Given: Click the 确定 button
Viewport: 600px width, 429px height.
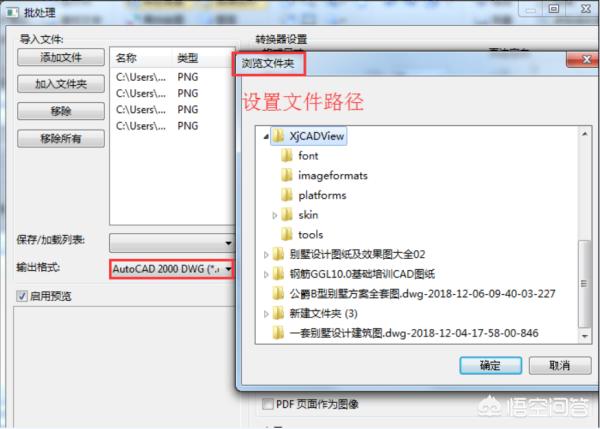Looking at the screenshot, I should tap(491, 365).
